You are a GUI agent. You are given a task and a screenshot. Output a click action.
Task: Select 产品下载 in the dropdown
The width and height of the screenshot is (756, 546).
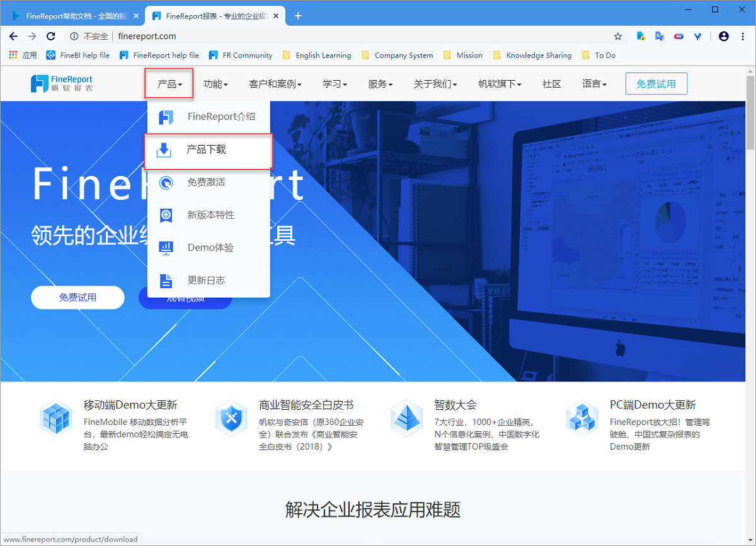click(209, 150)
